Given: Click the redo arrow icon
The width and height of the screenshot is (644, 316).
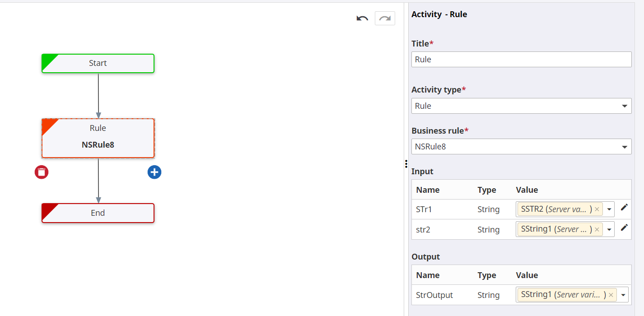Looking at the screenshot, I should tap(384, 18).
